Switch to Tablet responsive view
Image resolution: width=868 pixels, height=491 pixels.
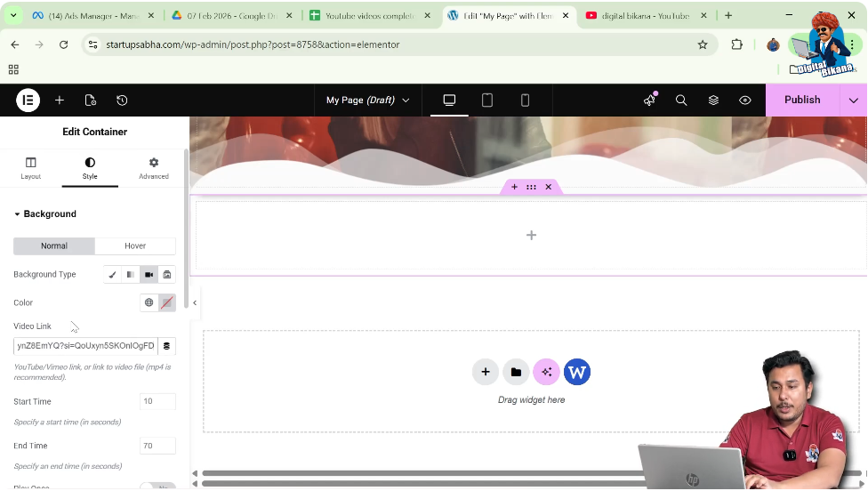487,101
